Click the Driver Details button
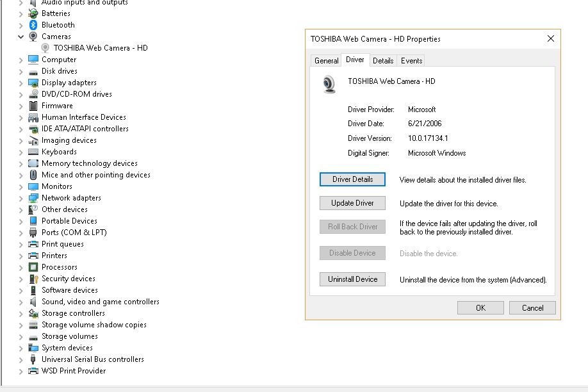The image size is (588, 392). pos(352,179)
